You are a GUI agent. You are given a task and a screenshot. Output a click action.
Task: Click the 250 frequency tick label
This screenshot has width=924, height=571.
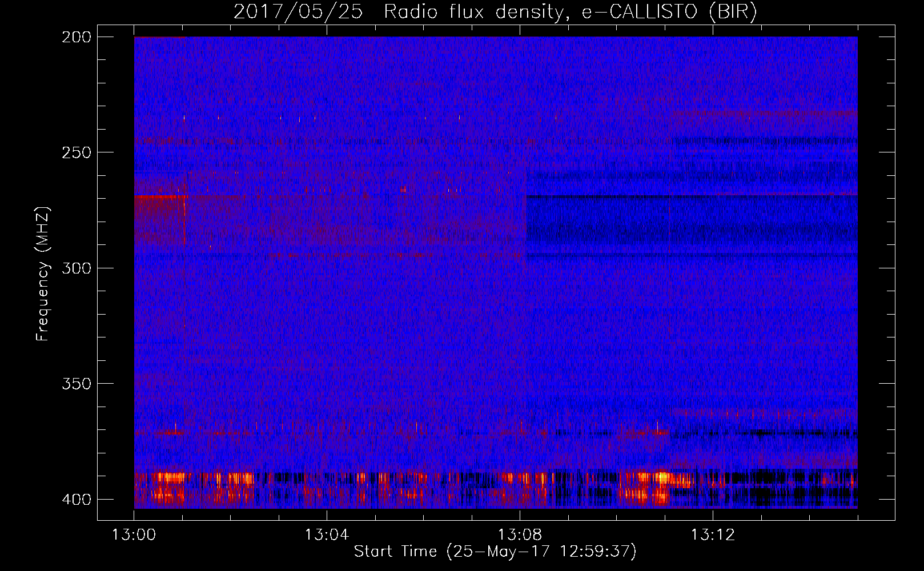tap(77, 152)
